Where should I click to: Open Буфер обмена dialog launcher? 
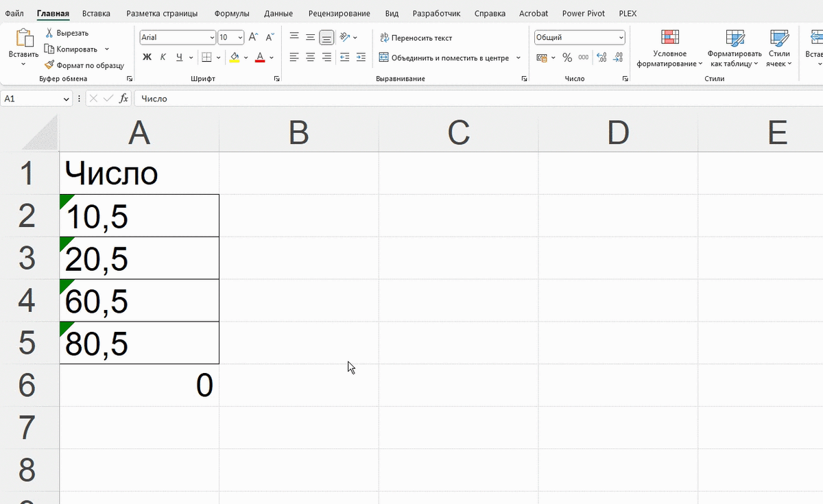130,79
